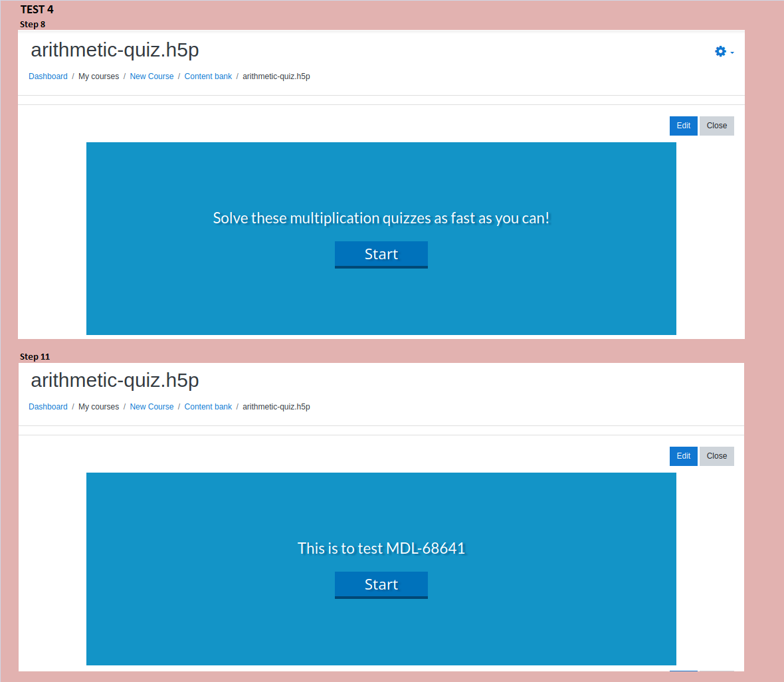
Task: Click the 'Solve these multiplication quizzes' intro text
Action: [381, 218]
